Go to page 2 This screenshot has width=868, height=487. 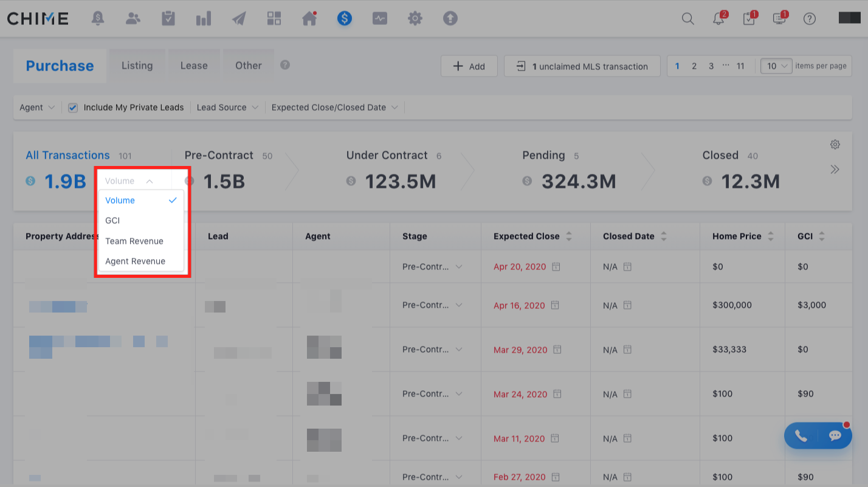694,66
